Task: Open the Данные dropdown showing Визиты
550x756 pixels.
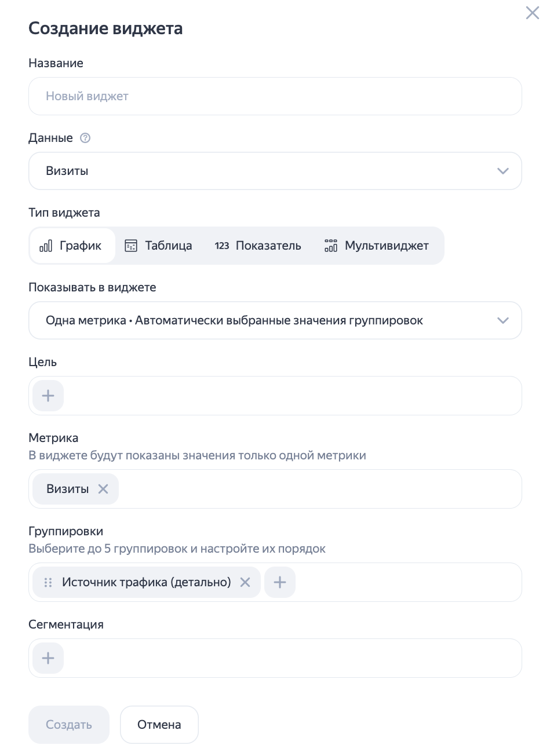Action: coord(275,171)
